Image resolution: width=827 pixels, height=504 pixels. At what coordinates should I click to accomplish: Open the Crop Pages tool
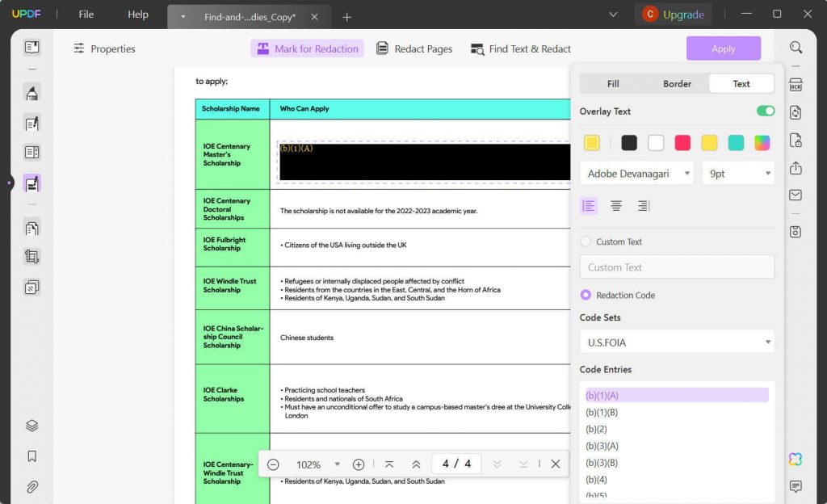click(x=31, y=255)
